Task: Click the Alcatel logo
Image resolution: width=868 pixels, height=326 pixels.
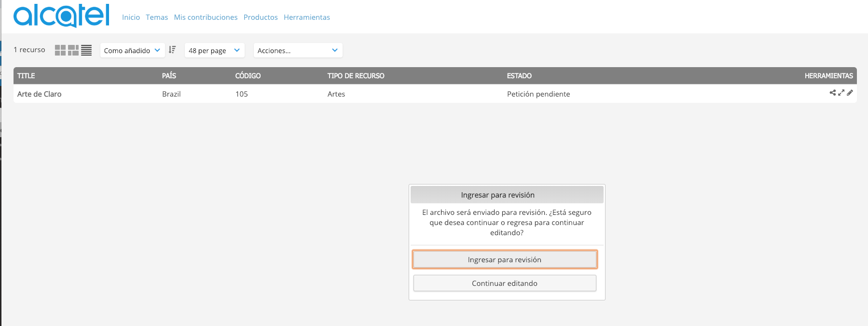Action: coord(62,15)
